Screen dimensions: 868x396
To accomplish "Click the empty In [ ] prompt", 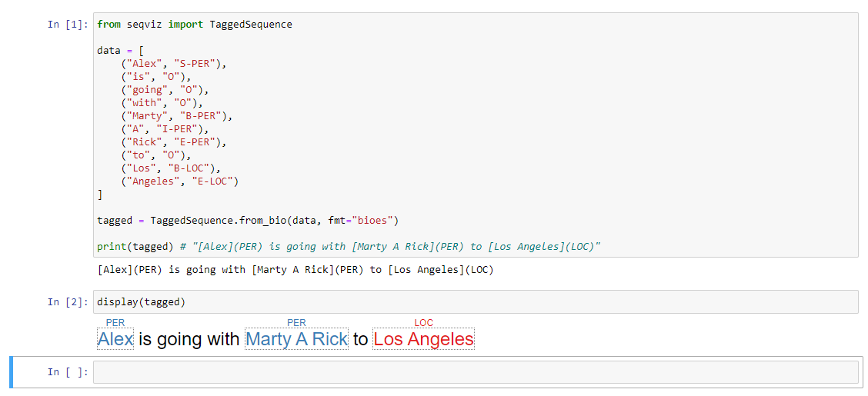I will (x=68, y=372).
